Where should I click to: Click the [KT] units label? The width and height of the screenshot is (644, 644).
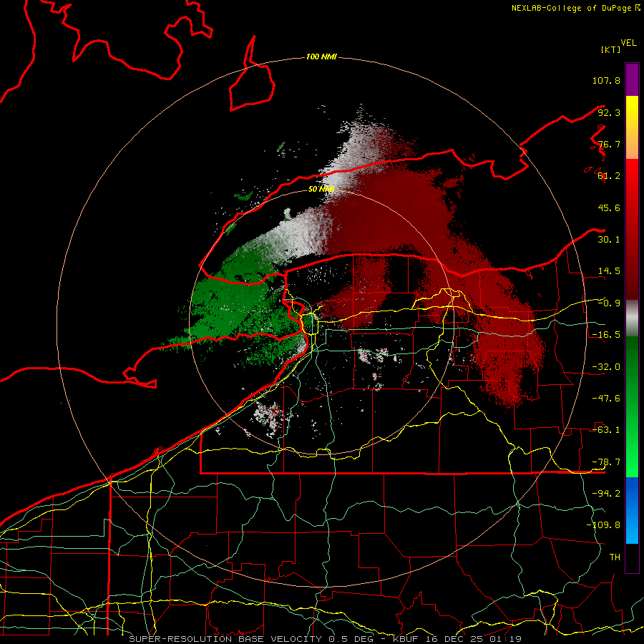[611, 49]
